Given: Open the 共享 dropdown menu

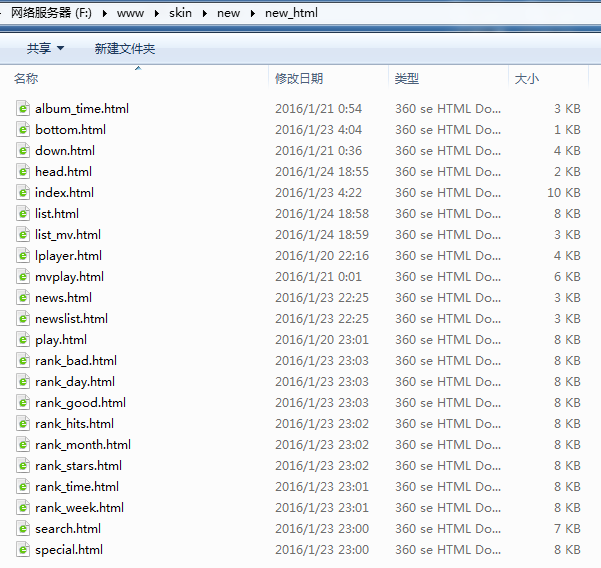Looking at the screenshot, I should click(45, 48).
